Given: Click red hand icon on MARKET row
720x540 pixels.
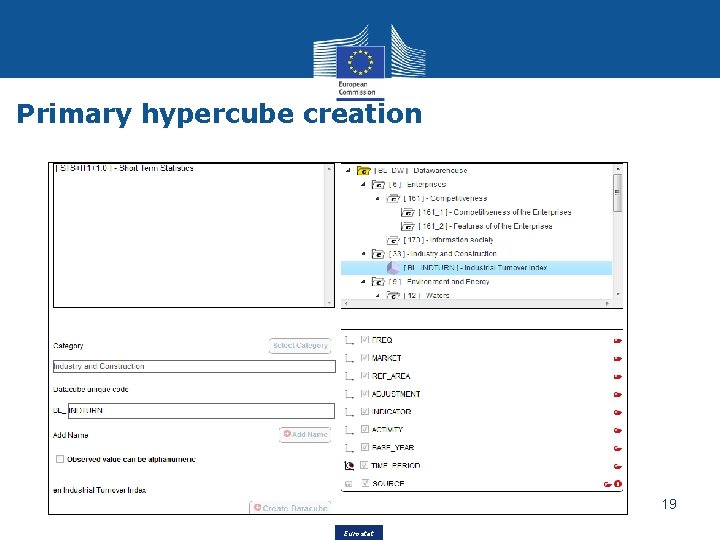Looking at the screenshot, I should point(618,359).
